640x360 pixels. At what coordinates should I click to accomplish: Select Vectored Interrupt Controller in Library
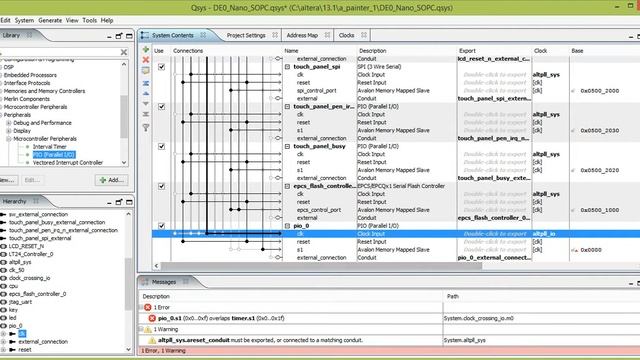click(68, 162)
